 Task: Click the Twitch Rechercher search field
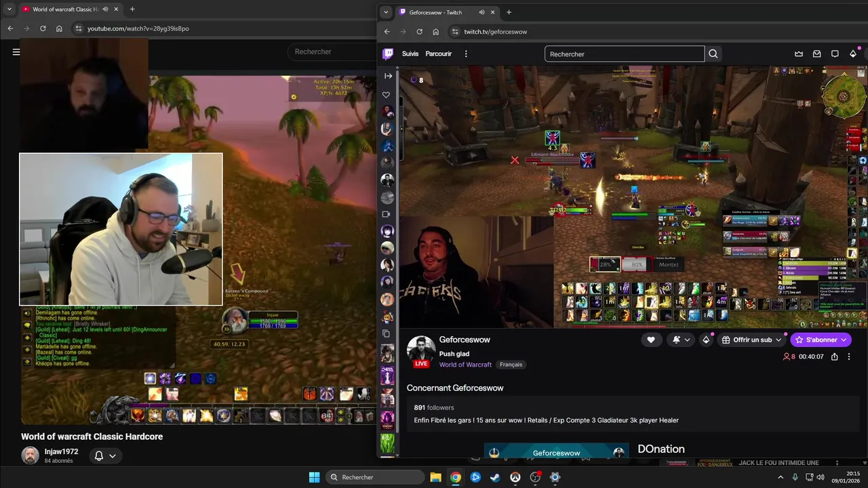coord(624,54)
